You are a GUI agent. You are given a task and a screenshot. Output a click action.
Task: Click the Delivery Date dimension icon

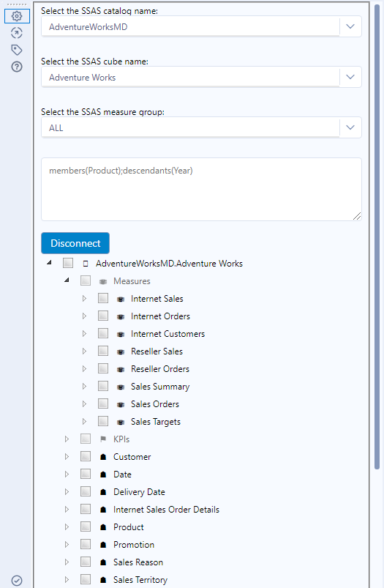[x=103, y=492]
